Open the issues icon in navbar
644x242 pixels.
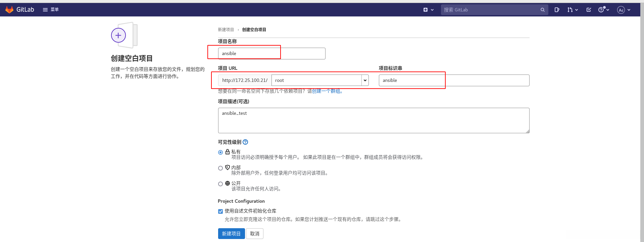coord(557,10)
